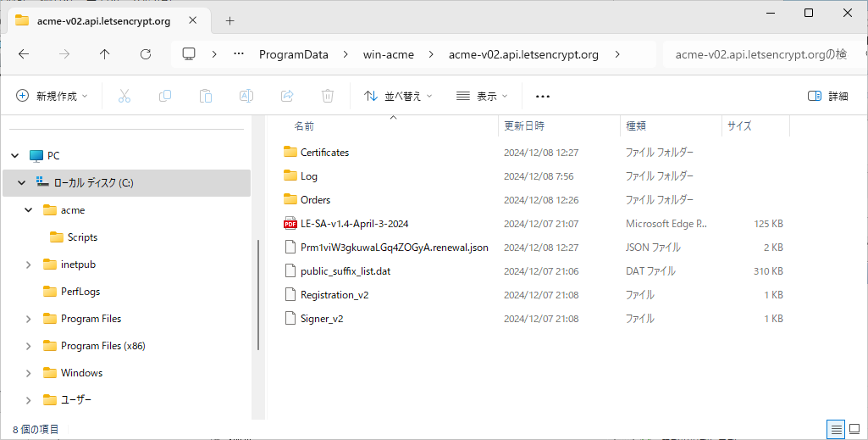The height and width of the screenshot is (440, 868).
Task: Sort by サイズ column header
Action: point(739,126)
